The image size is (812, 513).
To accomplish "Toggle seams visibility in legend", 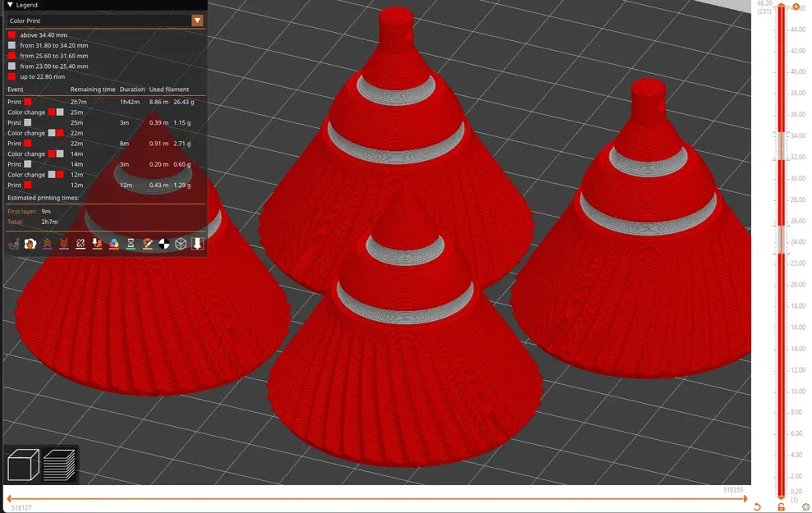I will coord(80,243).
